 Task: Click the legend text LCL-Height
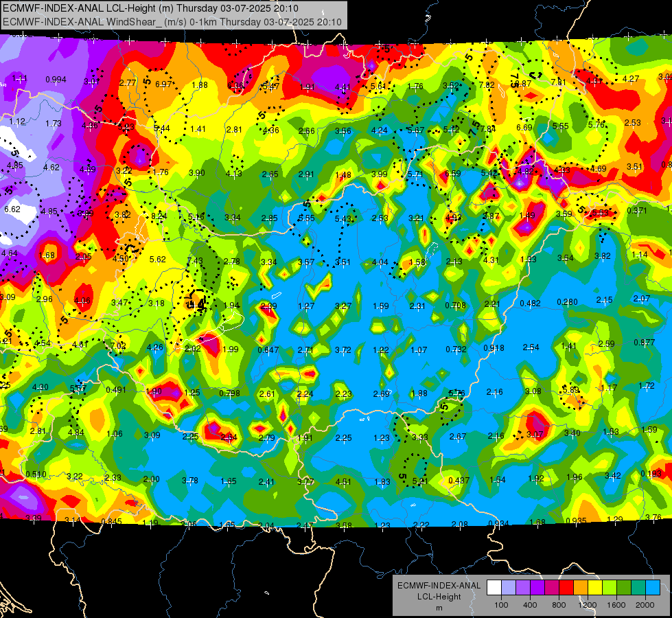tap(439, 597)
